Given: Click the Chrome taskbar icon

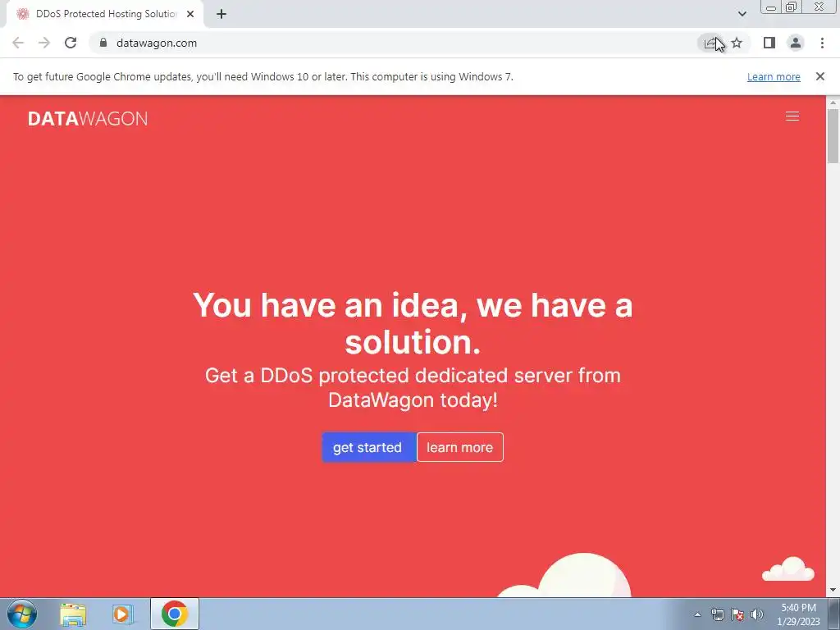Looking at the screenshot, I should pyautogui.click(x=174, y=614).
